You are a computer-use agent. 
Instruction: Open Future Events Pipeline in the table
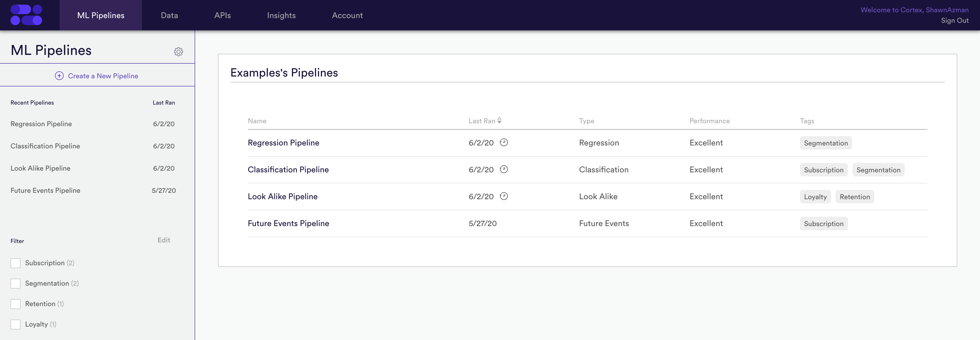point(288,223)
